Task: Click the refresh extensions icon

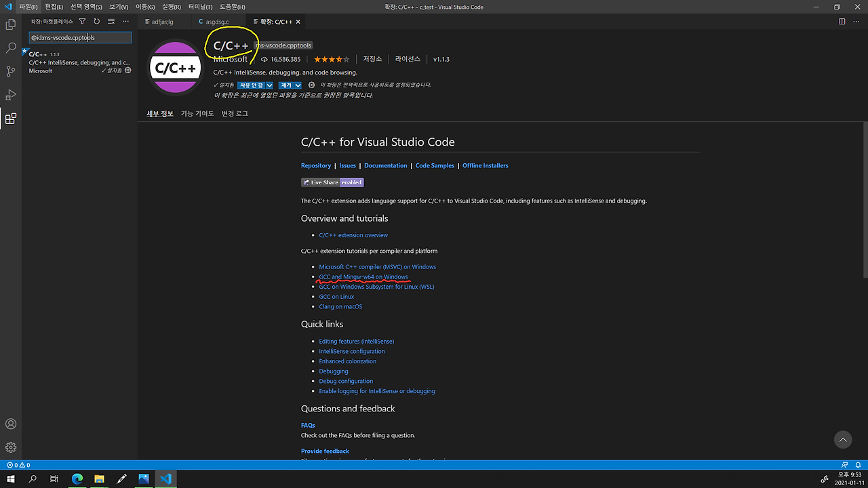Action: 96,22
